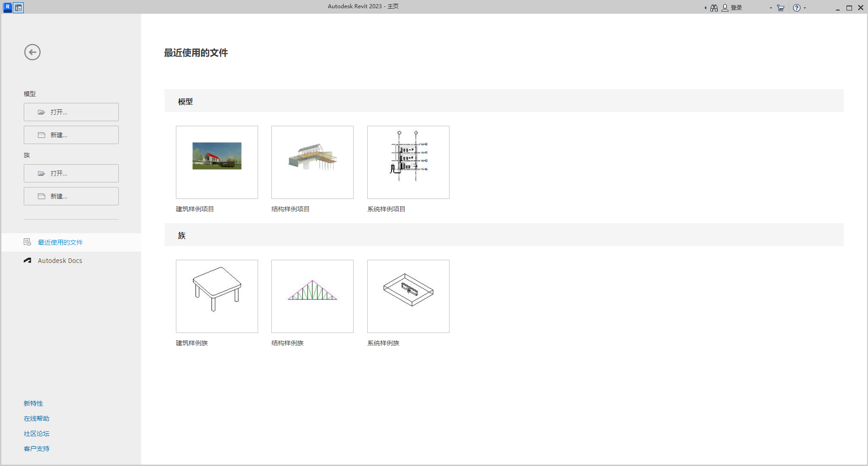
Task: Switch to Autodesk Docs in the sidebar
Action: point(59,260)
